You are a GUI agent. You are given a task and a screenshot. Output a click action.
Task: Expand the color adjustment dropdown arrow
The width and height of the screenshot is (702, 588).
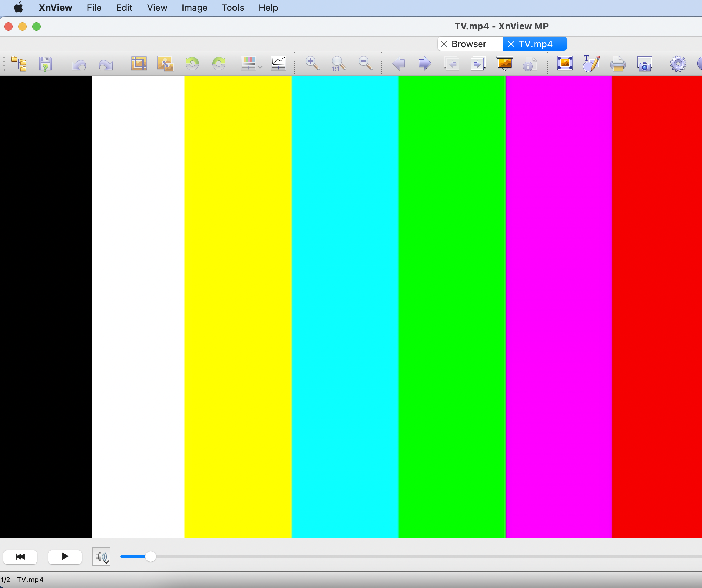click(x=260, y=67)
